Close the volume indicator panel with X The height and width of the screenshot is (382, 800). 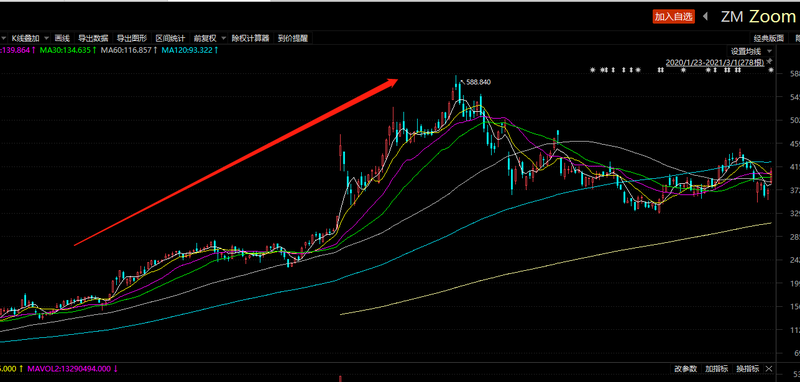tap(769, 368)
